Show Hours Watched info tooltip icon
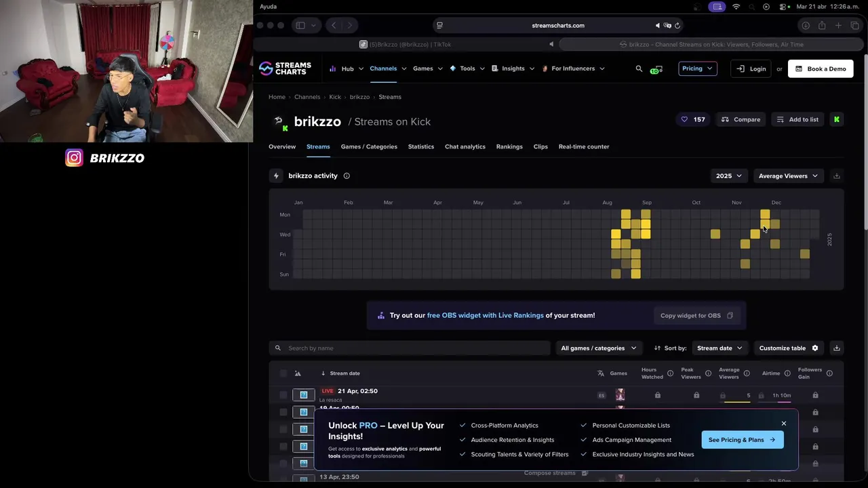Screen dimensions: 868x488 click(670, 373)
